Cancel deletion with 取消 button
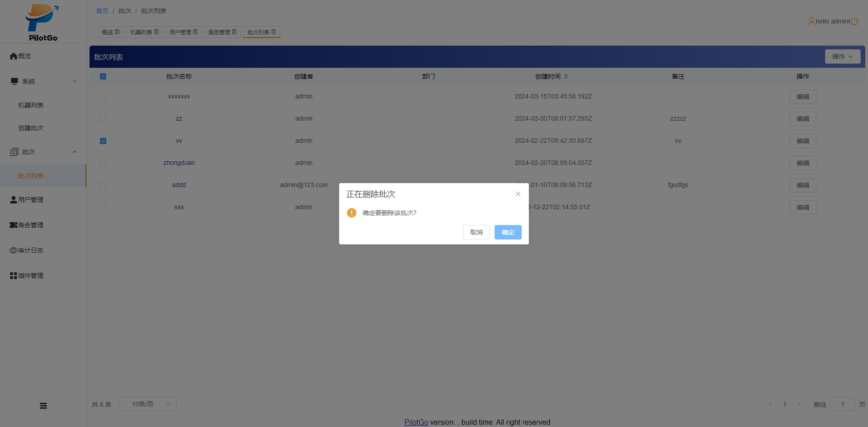This screenshot has height=427, width=868. 476,232
